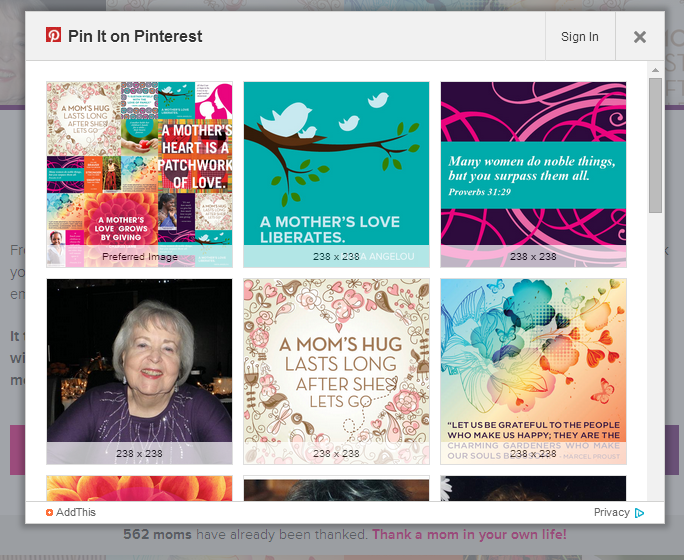Choose the 'A Mom's Hug Lasts Long' image
Viewport: 684px width, 560px height.
[336, 372]
